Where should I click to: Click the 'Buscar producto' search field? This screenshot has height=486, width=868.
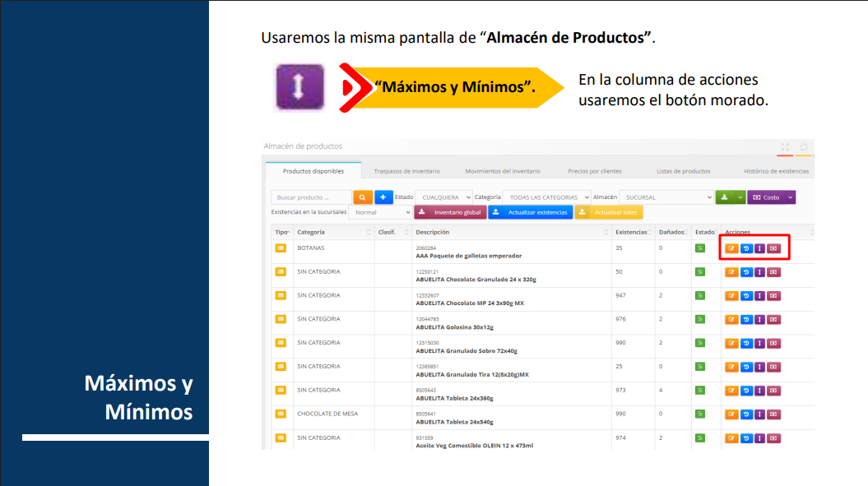(x=311, y=197)
